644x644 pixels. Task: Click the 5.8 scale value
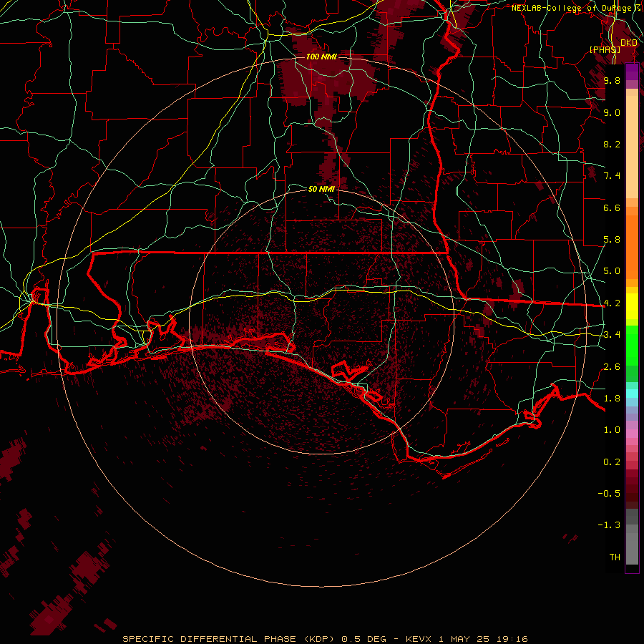pos(612,240)
